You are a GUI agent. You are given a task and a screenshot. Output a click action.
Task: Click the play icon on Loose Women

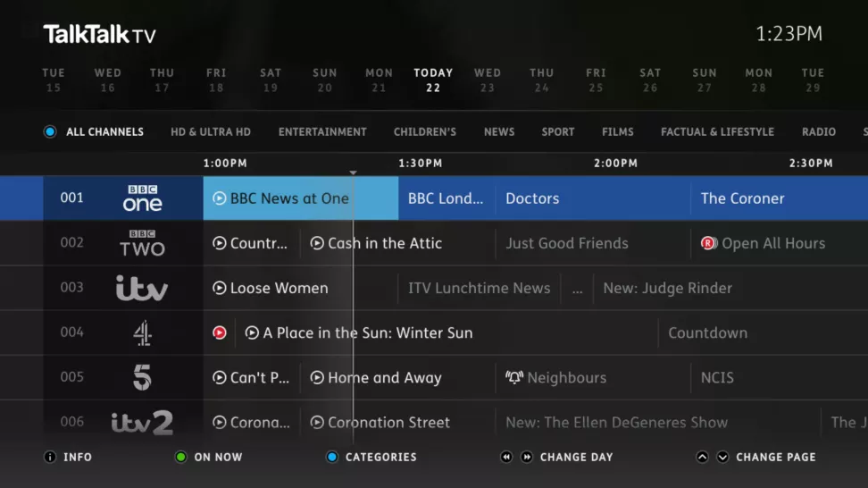219,288
